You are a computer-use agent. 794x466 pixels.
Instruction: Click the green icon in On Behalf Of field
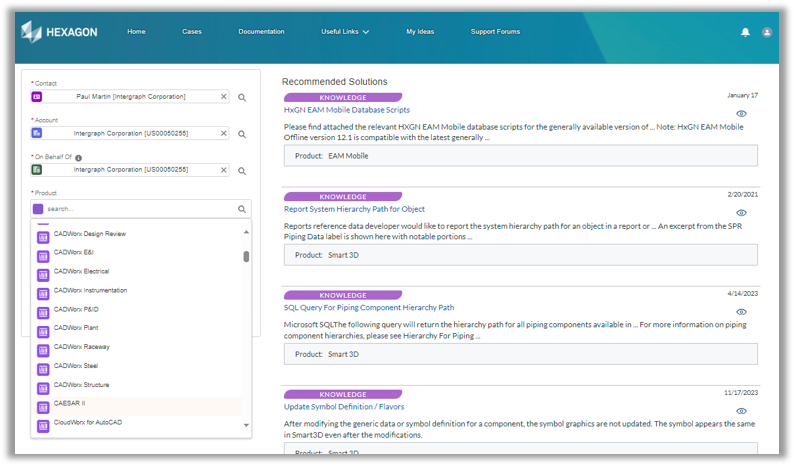tap(37, 170)
